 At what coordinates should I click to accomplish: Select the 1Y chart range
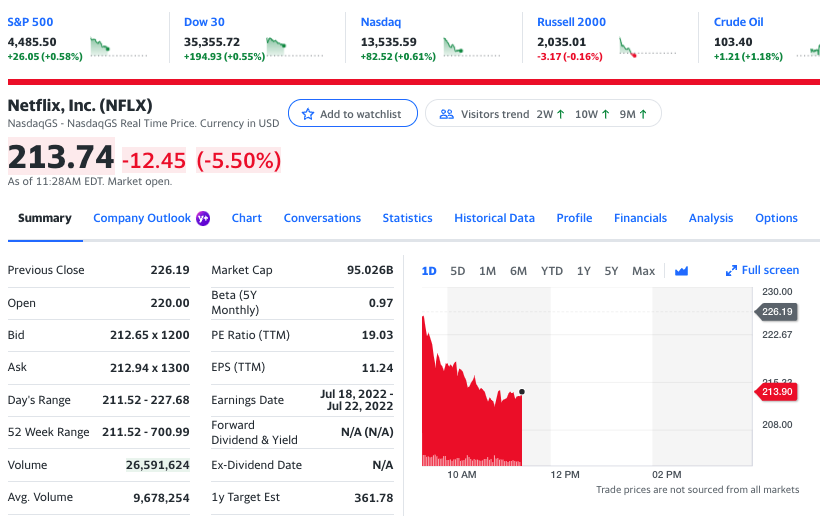pyautogui.click(x=584, y=271)
